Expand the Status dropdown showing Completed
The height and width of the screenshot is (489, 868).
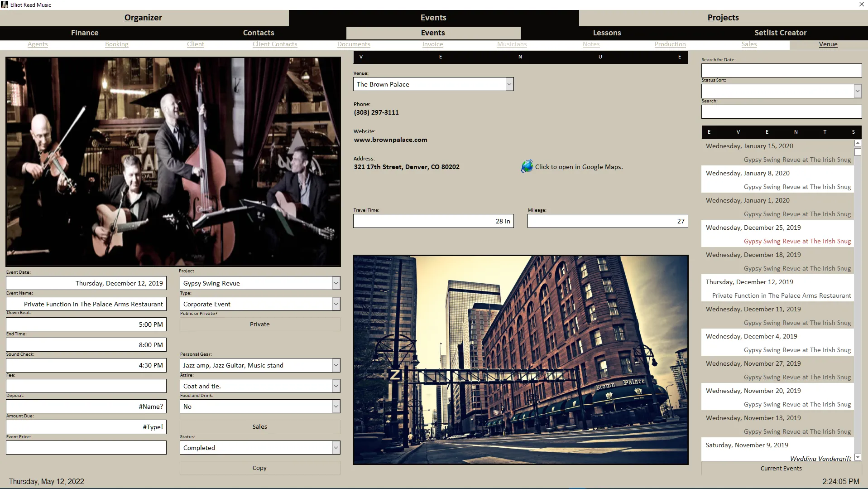pos(336,447)
